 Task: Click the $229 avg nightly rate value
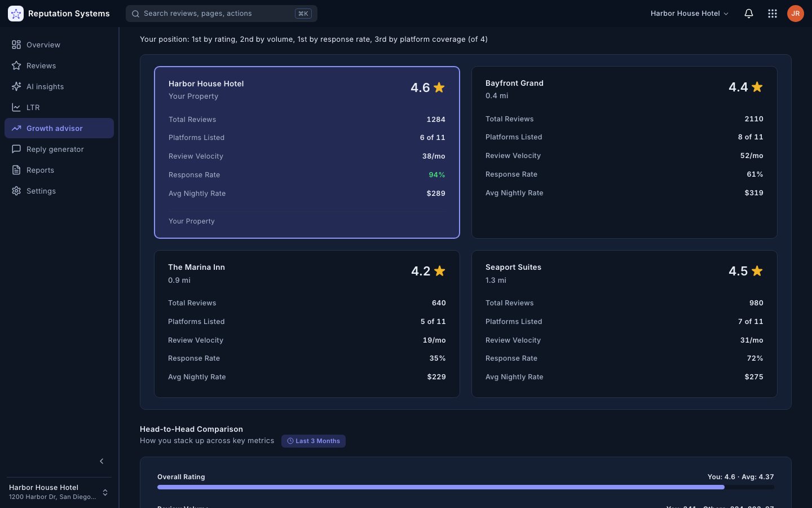click(436, 377)
